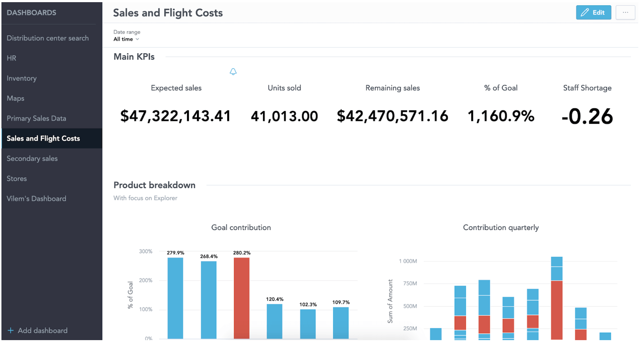Click the plus icon beside Add dashboard

(11, 330)
